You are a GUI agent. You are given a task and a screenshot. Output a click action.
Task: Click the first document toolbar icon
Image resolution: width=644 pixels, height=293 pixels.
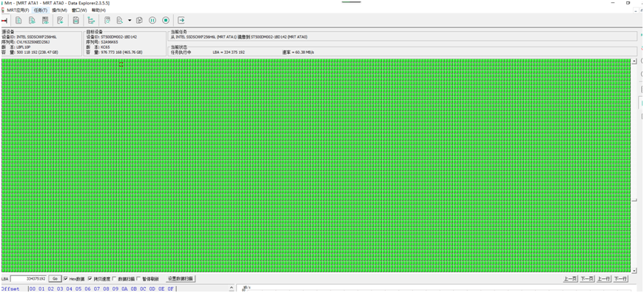click(19, 20)
